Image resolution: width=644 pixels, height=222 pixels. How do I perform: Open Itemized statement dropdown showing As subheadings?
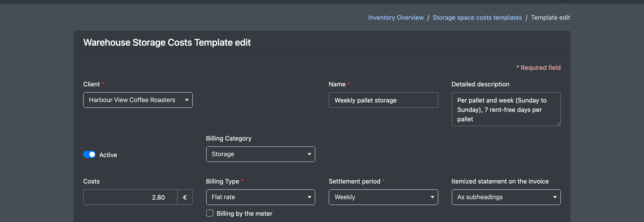click(x=506, y=197)
